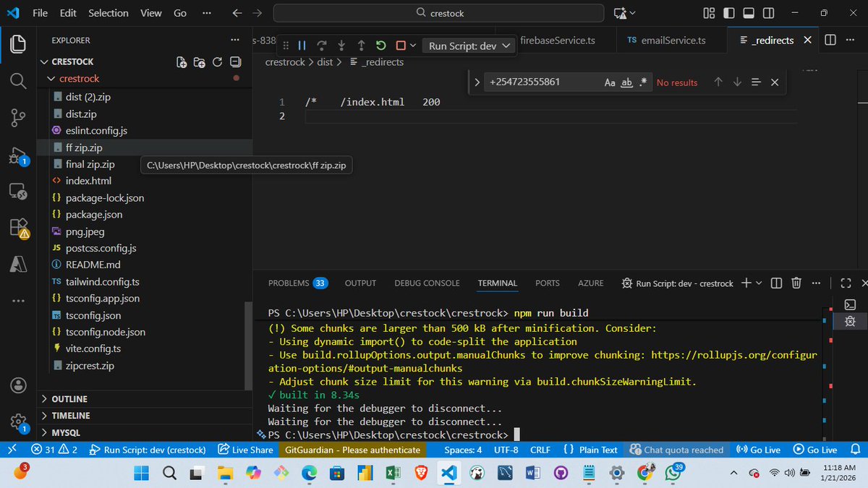Pause the debug session

[302, 45]
